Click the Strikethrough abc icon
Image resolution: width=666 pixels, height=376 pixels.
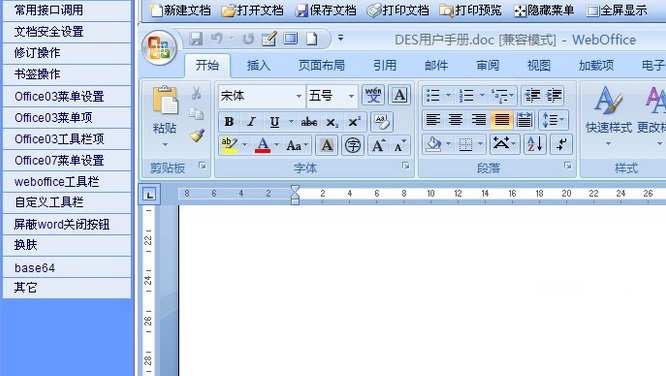(x=309, y=122)
